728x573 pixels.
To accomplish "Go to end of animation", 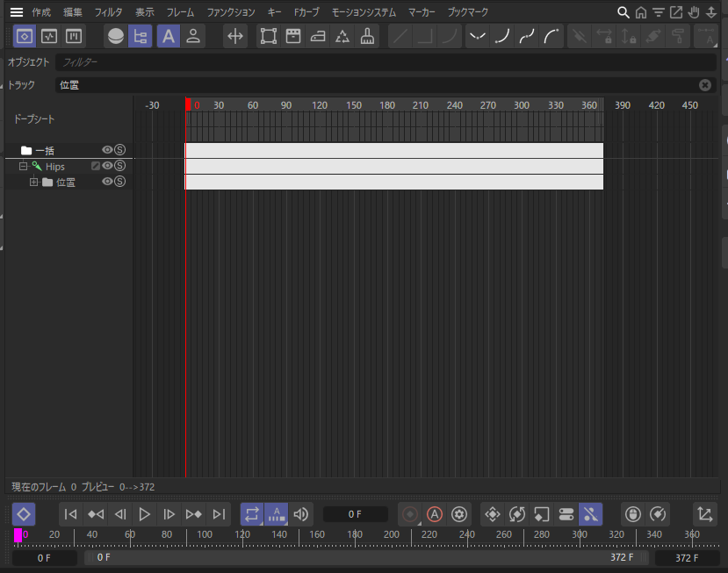I will [x=218, y=514].
